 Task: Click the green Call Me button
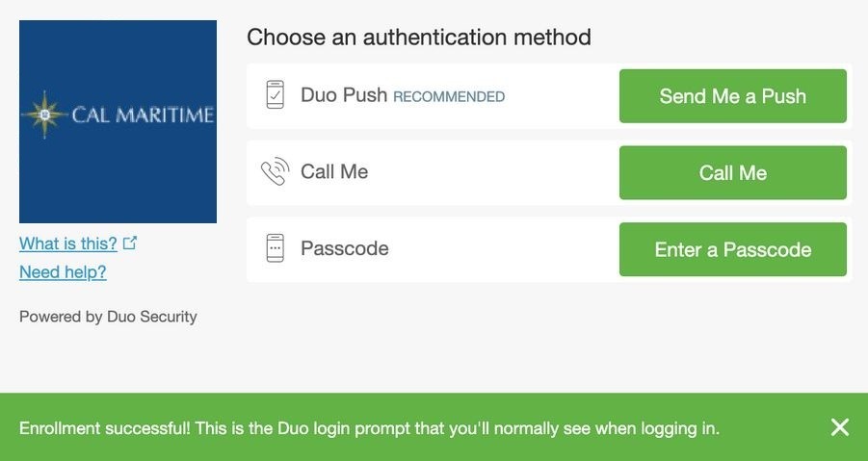click(733, 172)
